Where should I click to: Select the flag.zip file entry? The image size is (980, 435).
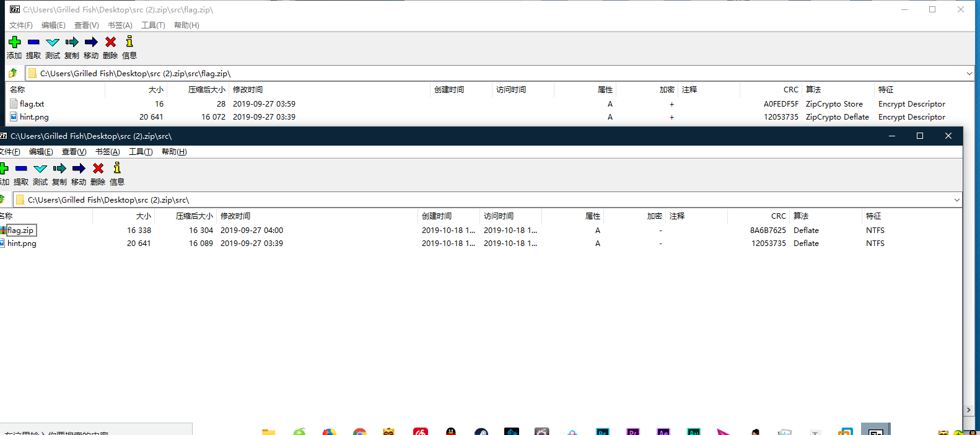click(x=20, y=231)
